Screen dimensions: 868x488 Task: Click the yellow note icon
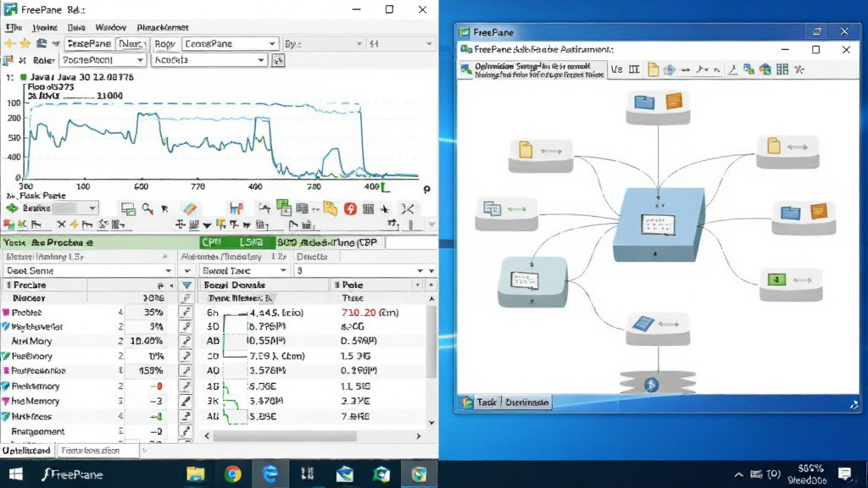click(x=331, y=208)
